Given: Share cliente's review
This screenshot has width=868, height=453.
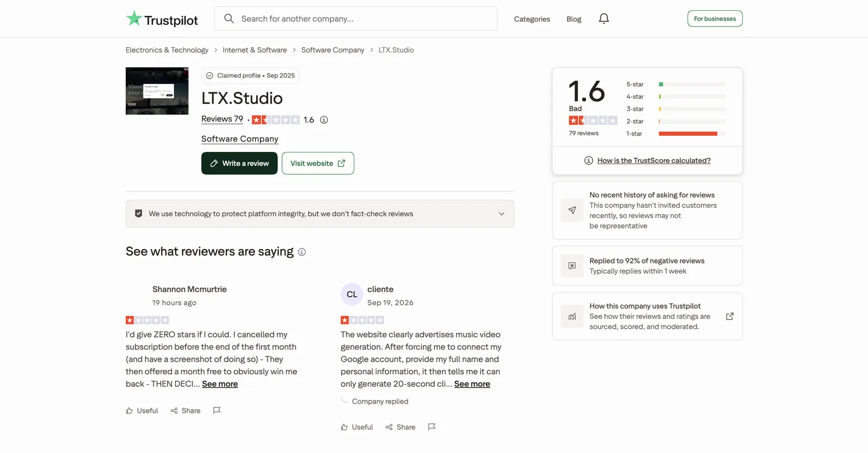Looking at the screenshot, I should click(400, 427).
